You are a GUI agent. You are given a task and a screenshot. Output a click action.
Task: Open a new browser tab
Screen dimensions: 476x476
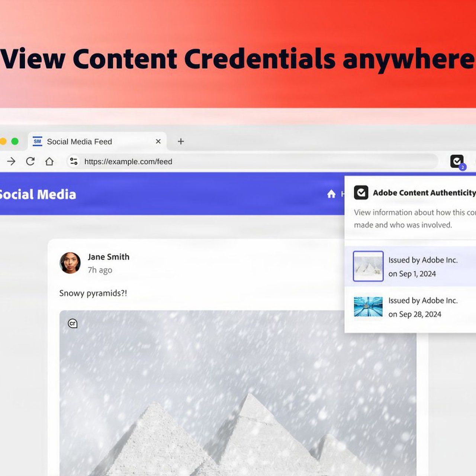pos(181,141)
